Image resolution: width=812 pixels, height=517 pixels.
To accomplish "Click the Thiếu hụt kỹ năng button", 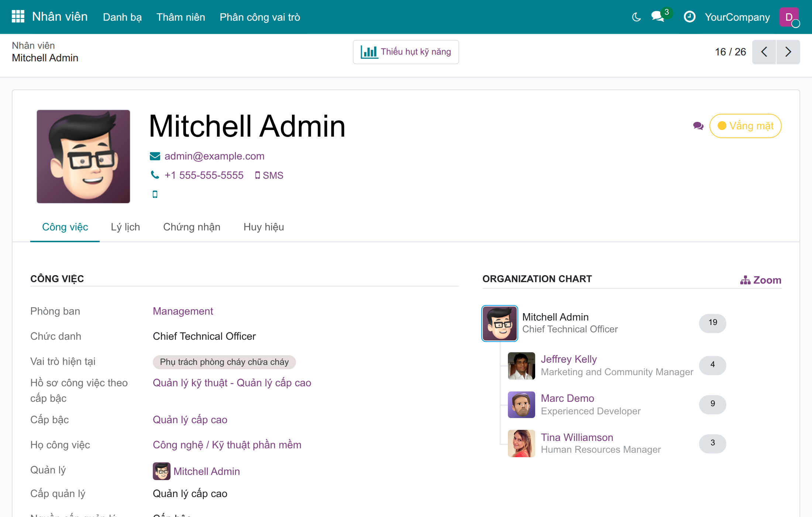I will [406, 52].
